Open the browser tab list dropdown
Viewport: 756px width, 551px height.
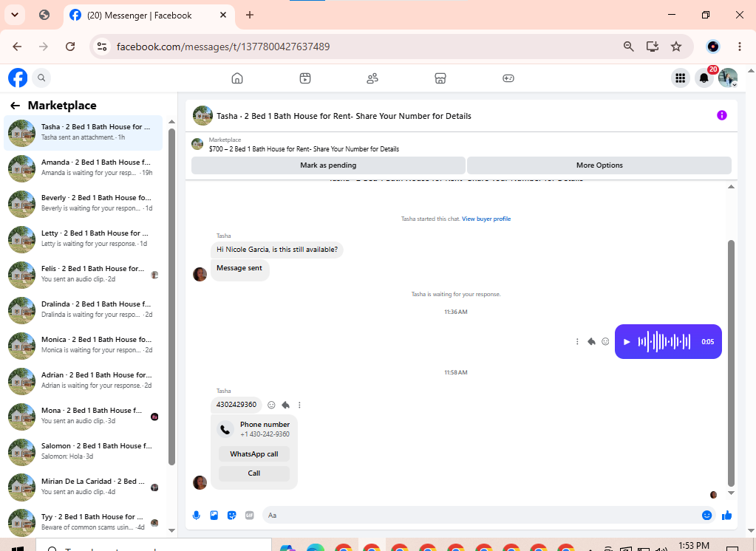pos(15,15)
